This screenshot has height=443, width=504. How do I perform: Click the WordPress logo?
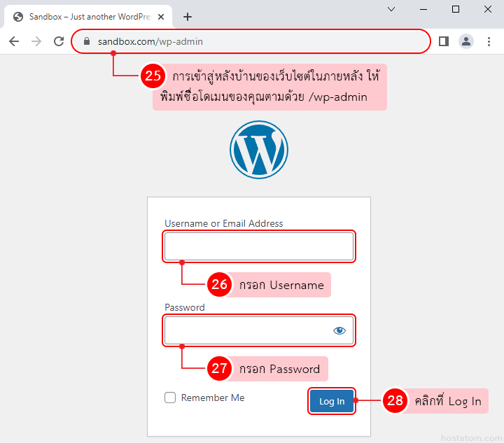tap(258, 149)
